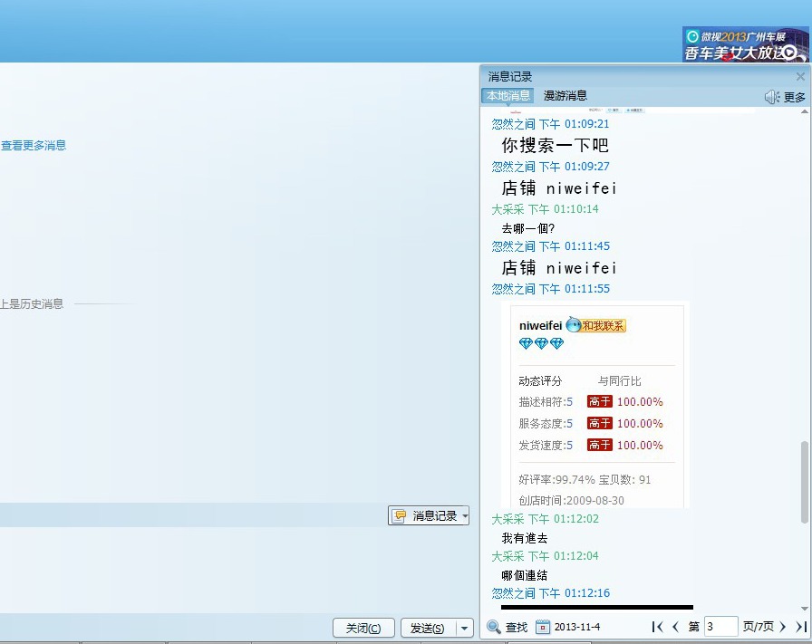
Task: Open the calendar date picker icon
Action: tap(543, 627)
